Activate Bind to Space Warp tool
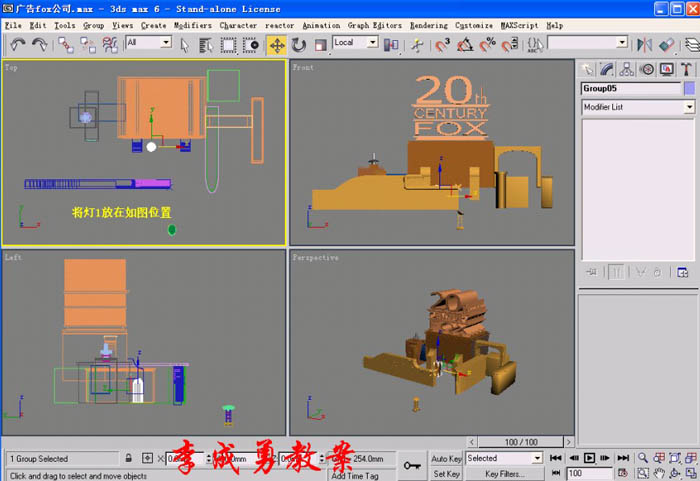 pyautogui.click(x=110, y=45)
